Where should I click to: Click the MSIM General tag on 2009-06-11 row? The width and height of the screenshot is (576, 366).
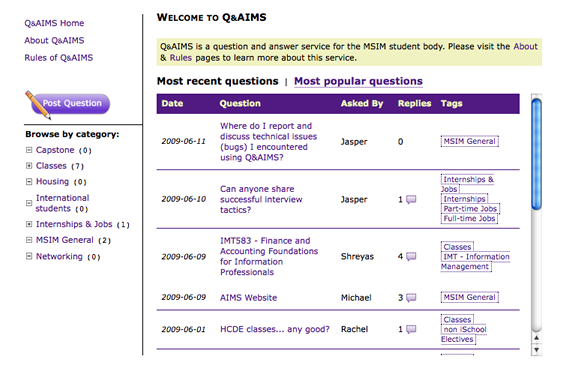469,141
